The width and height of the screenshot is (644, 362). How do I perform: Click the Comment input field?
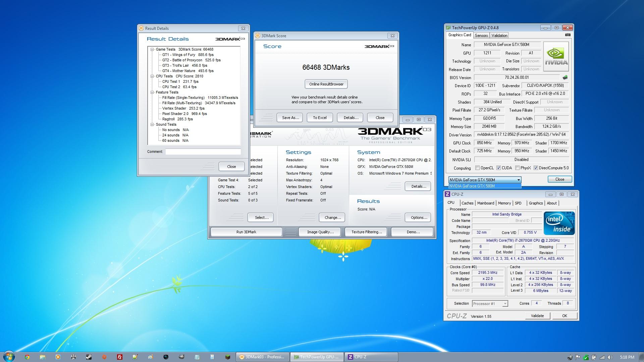point(203,152)
